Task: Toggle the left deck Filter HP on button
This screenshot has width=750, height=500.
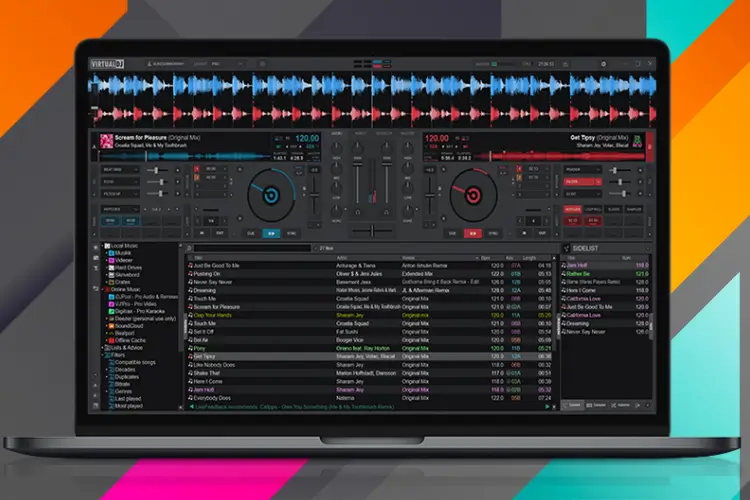Action: pyautogui.click(x=177, y=194)
